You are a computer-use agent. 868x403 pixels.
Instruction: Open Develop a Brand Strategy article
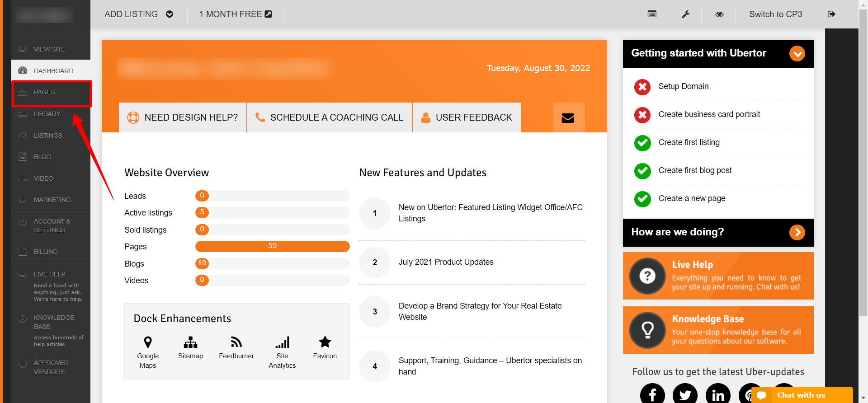point(480,311)
